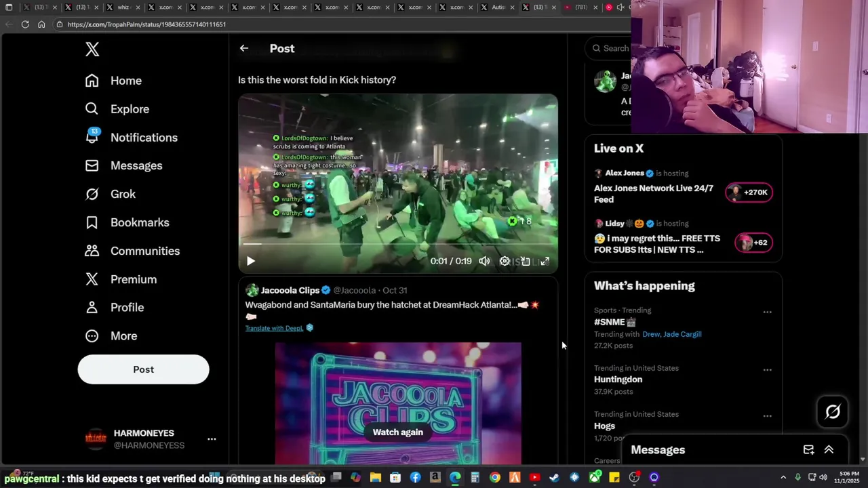Show hidden system tray icons
This screenshot has width=868, height=488.
pos(783,478)
